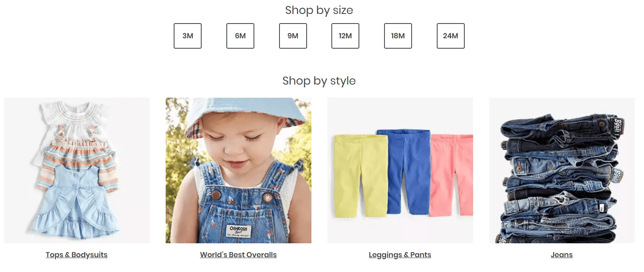Click the white smocked top

76,120
